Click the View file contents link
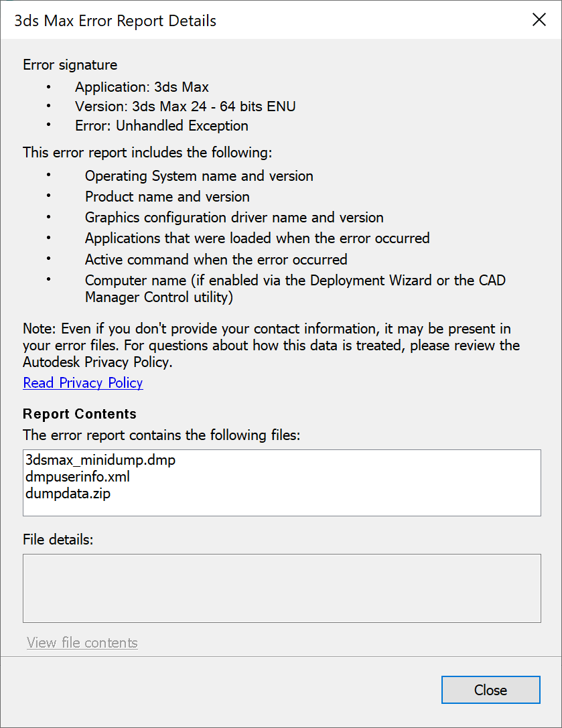This screenshot has width=562, height=728. [82, 643]
